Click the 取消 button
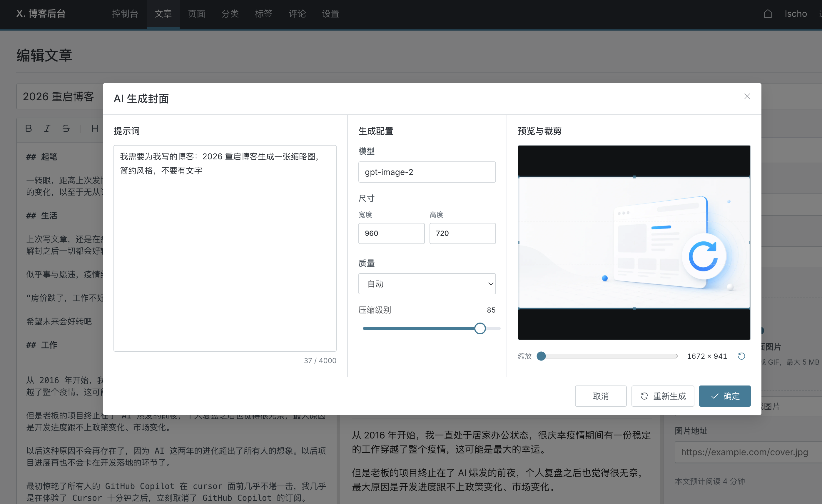822x504 pixels. 601,396
